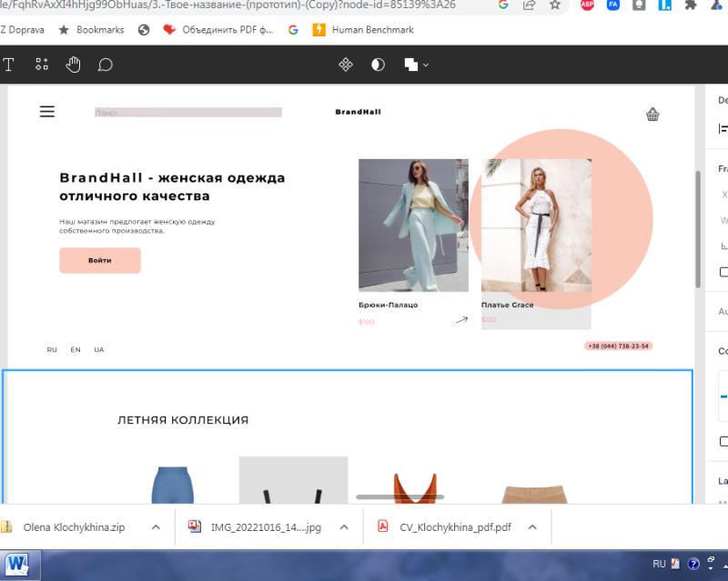Select the Comment tool

[105, 65]
